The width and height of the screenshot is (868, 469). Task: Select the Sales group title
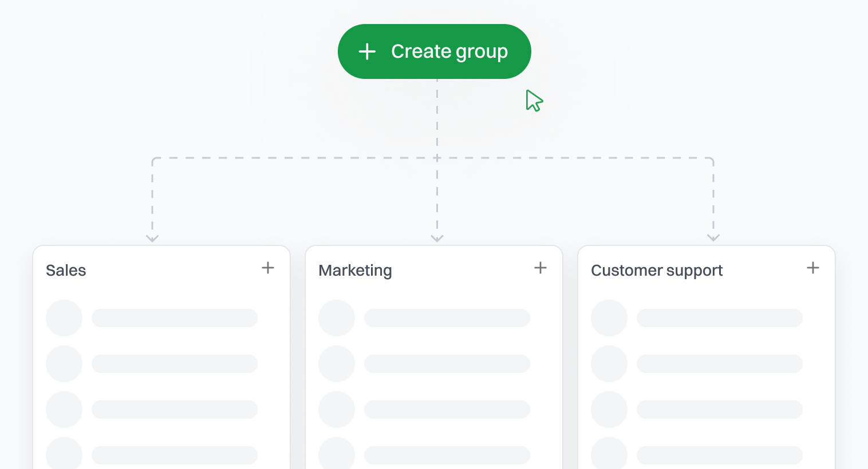pos(66,271)
